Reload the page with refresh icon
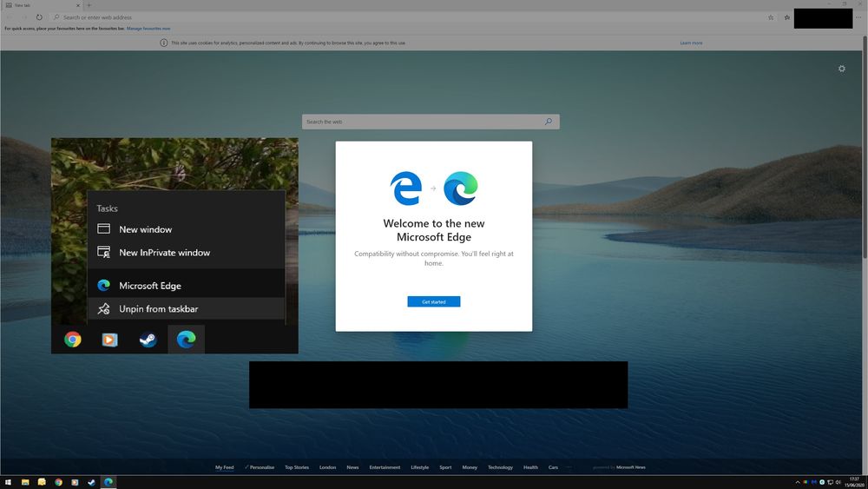 (x=39, y=17)
